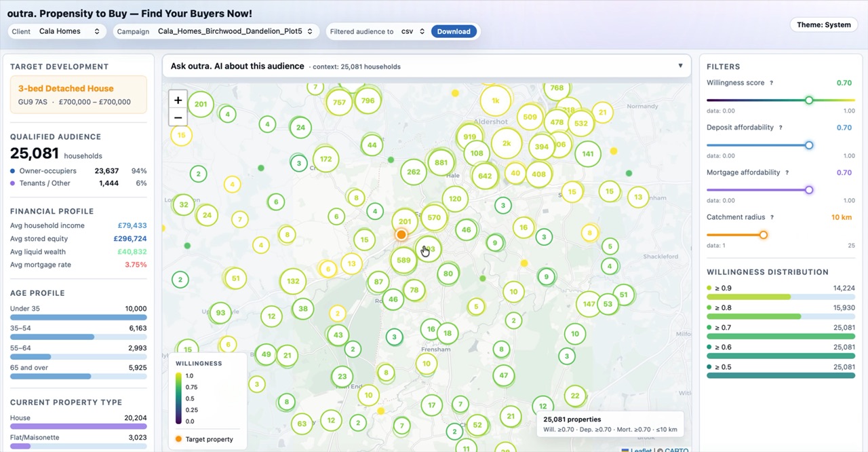
Task: Click the 172 cluster marker
Action: (326, 159)
